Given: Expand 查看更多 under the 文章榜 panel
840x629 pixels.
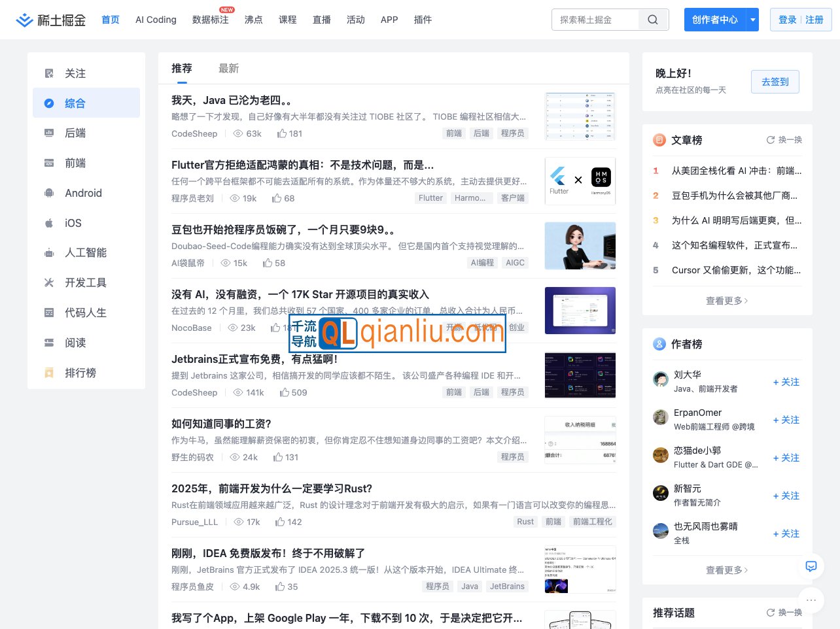Looking at the screenshot, I should pyautogui.click(x=727, y=301).
